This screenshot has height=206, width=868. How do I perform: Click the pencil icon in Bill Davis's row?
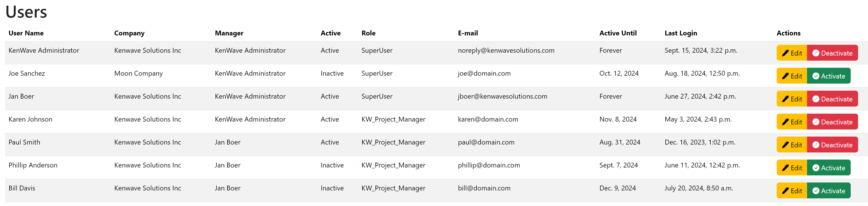[785, 191]
